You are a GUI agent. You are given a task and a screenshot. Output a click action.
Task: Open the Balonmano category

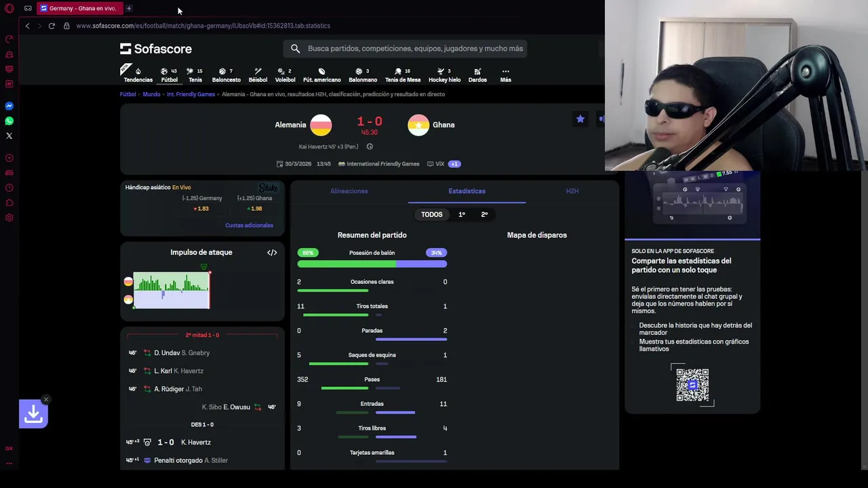[x=363, y=75]
